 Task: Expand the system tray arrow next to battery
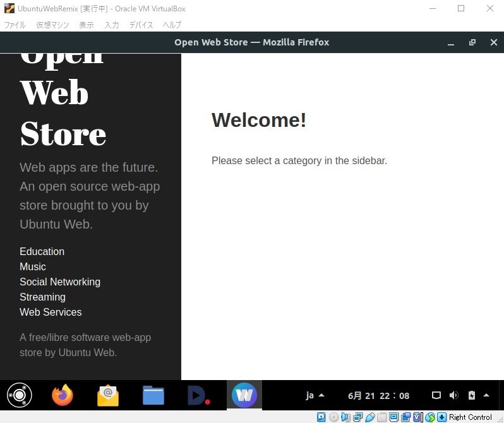tap(486, 395)
